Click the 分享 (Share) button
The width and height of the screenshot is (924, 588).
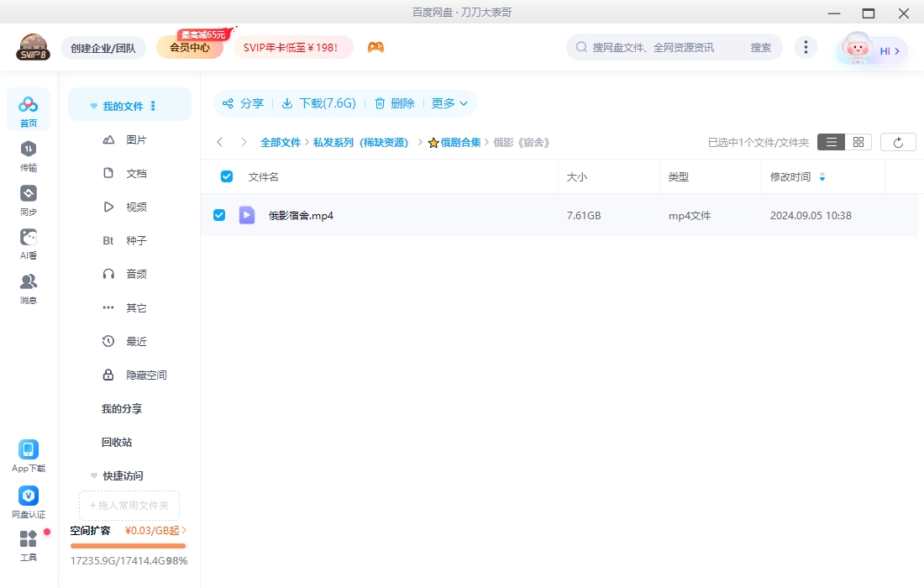[x=242, y=102]
